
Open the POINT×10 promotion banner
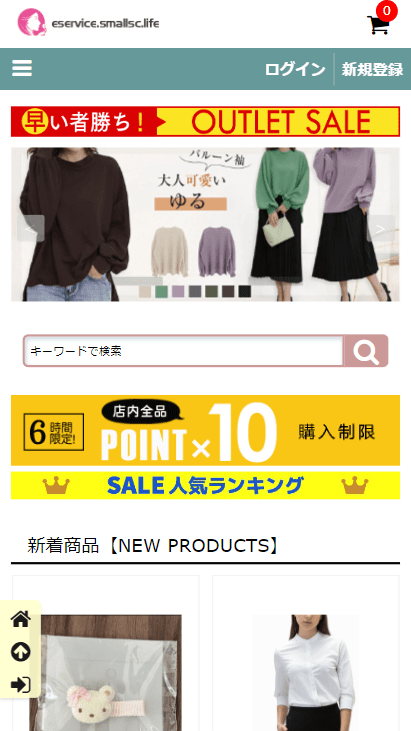[206, 430]
